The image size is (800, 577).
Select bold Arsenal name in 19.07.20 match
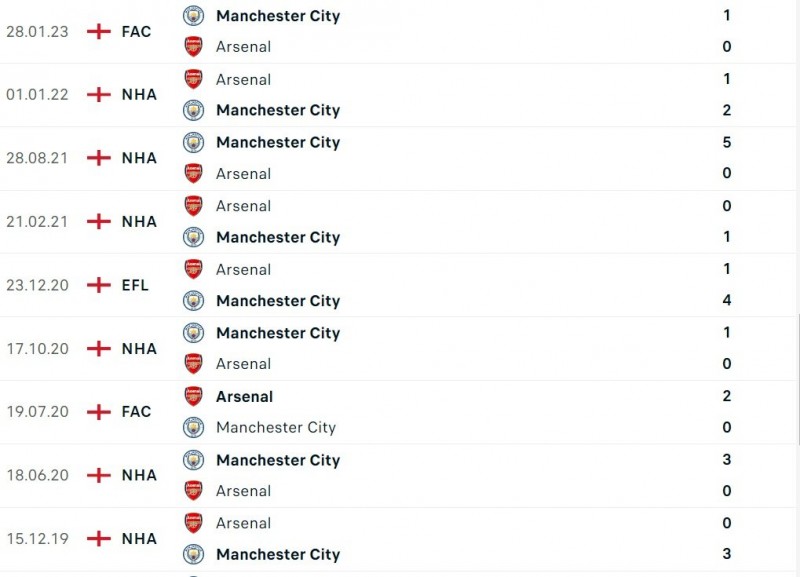point(244,396)
